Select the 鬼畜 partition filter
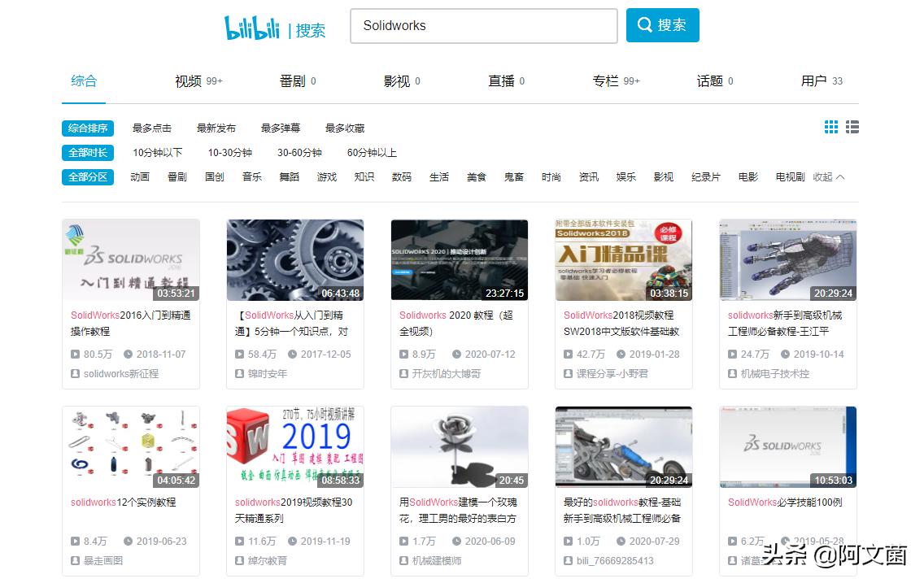This screenshot has height=583, width=924. click(x=514, y=176)
